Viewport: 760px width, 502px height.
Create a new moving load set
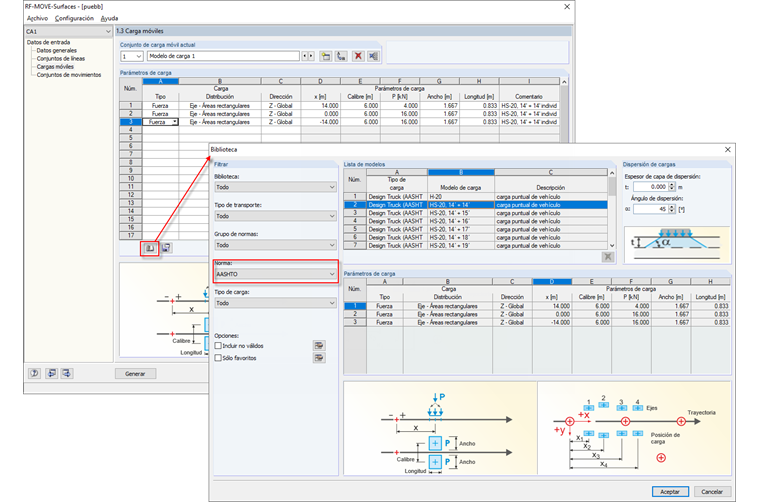pos(326,56)
